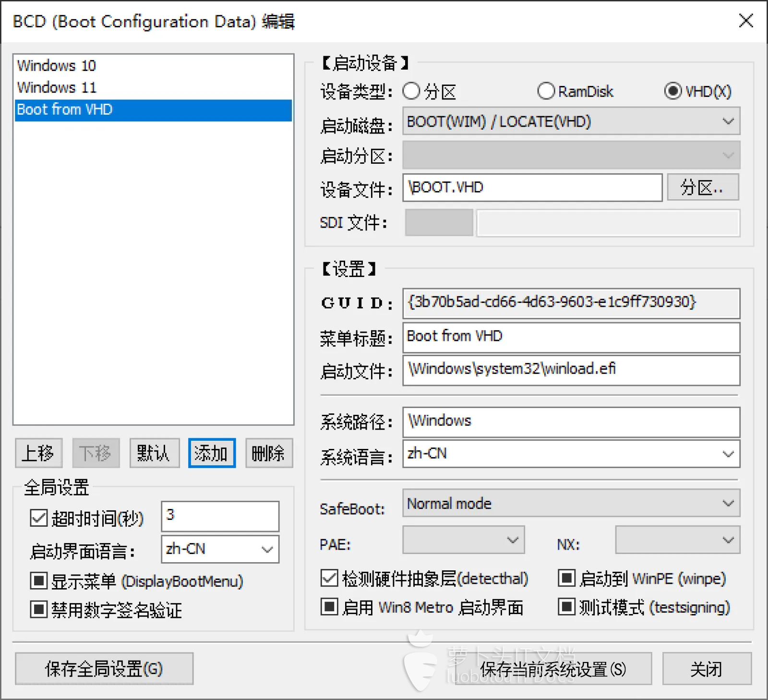
Task: Click into the 菜单标题 text field
Action: [x=571, y=337]
